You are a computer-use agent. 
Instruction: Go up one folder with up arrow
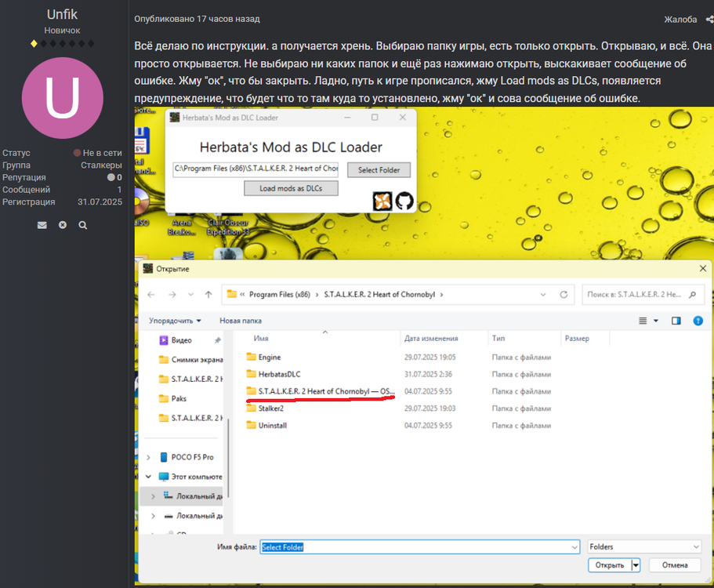point(208,295)
